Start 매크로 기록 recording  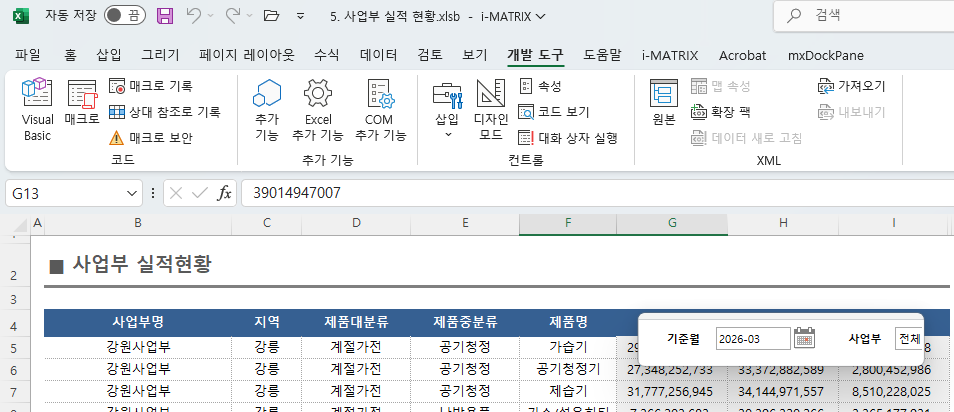[x=150, y=86]
